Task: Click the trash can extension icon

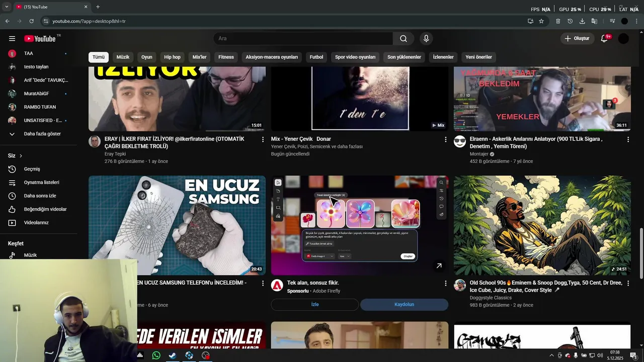Action: 558,21
